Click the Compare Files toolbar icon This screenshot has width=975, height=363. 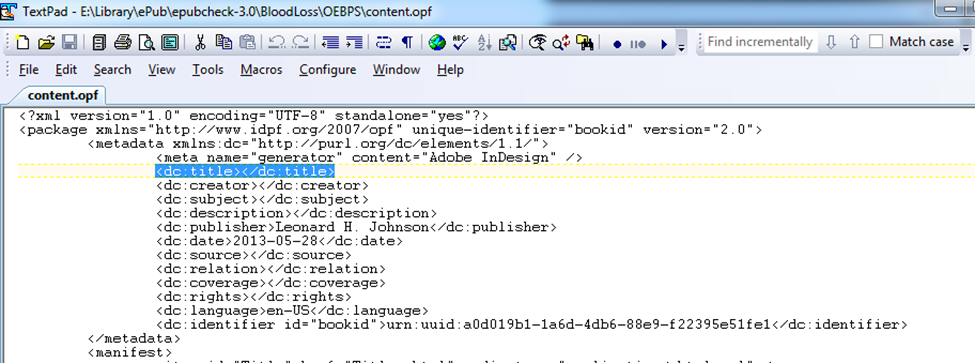click(x=508, y=42)
